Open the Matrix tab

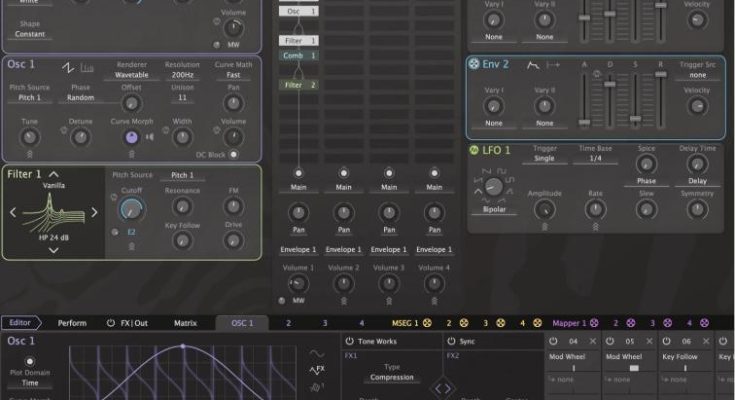click(186, 323)
